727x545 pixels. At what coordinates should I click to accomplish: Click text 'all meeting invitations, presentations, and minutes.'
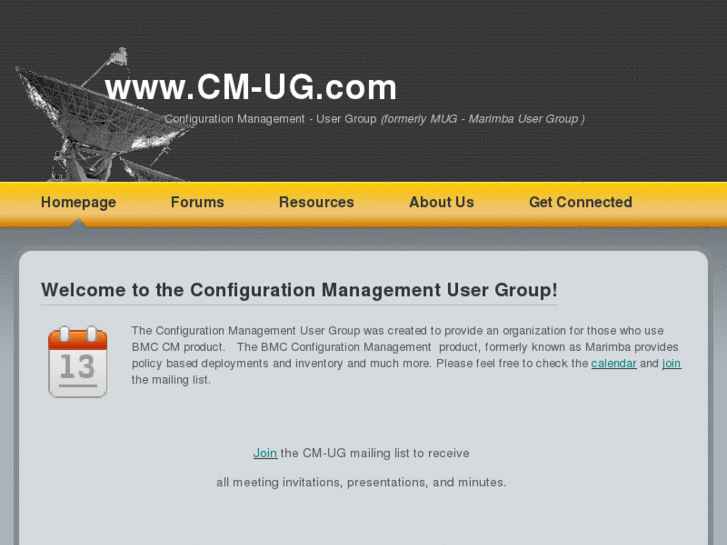click(361, 482)
